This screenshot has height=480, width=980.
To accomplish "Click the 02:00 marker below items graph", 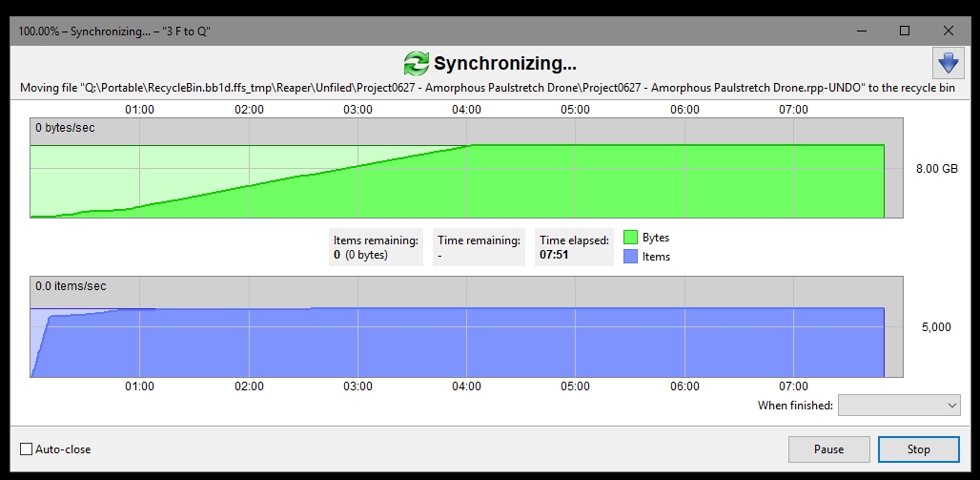I will tap(249, 386).
